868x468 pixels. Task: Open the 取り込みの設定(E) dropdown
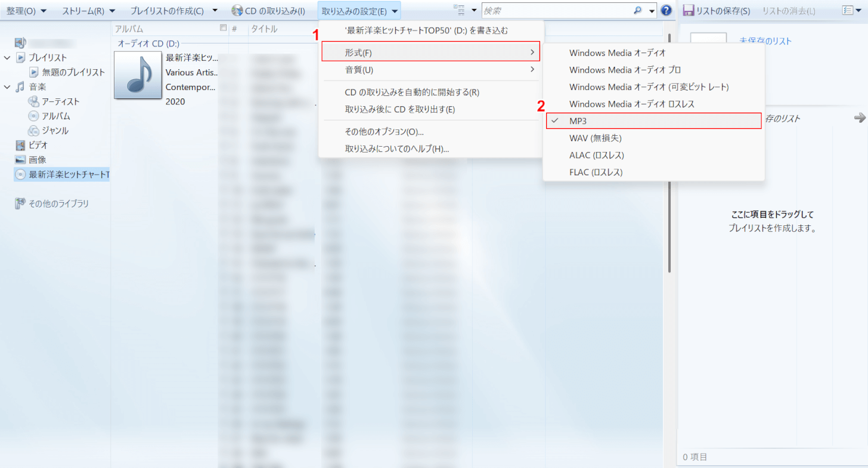[359, 11]
